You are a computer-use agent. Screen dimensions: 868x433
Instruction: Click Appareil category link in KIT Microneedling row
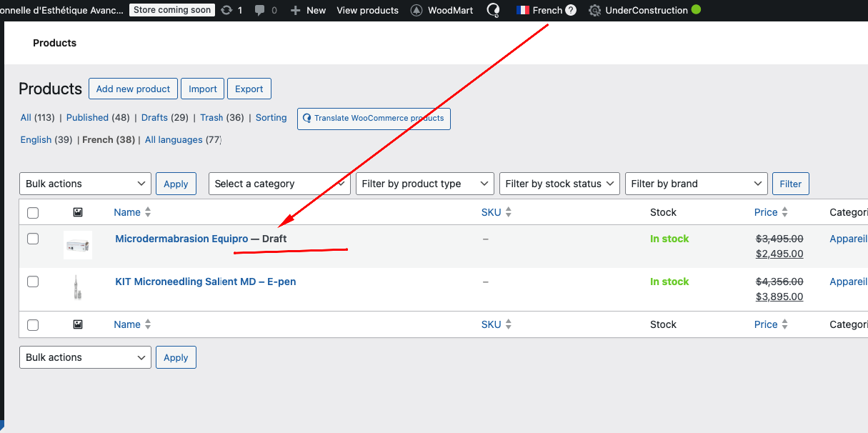point(849,282)
